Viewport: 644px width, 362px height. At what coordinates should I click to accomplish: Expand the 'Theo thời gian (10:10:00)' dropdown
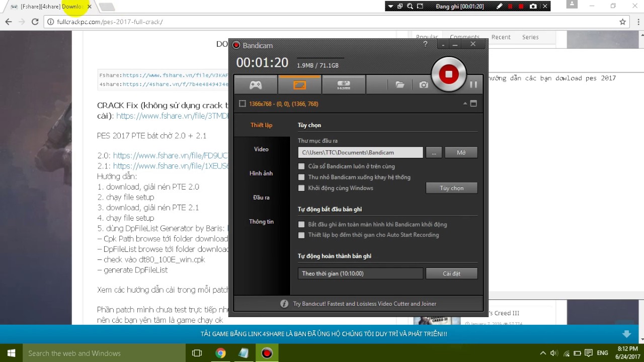point(360,273)
